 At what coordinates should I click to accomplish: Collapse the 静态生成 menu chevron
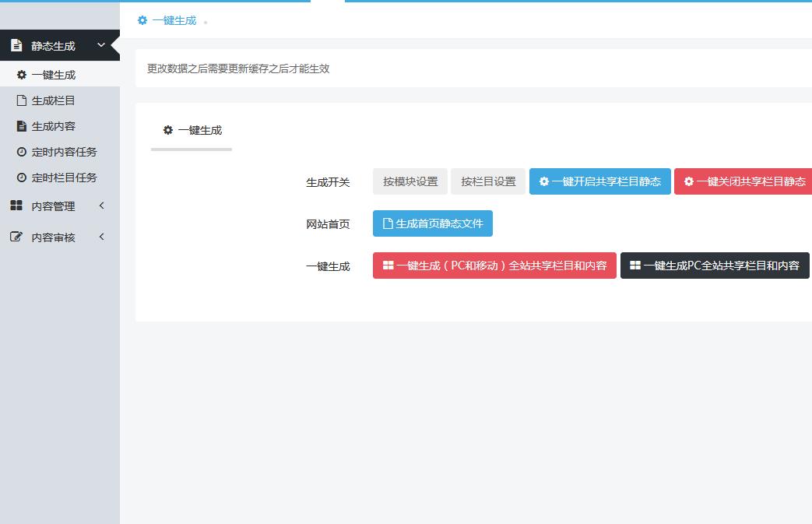click(101, 46)
